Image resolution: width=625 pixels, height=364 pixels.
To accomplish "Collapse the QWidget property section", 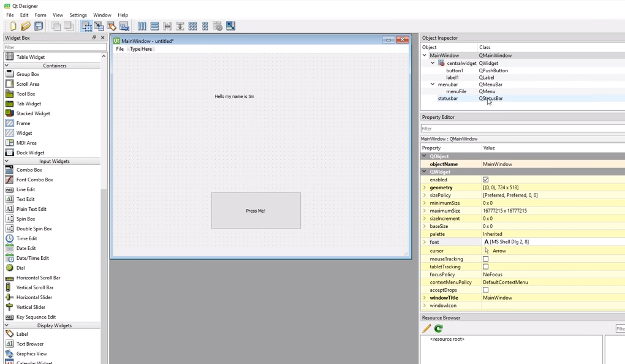I will (x=424, y=172).
